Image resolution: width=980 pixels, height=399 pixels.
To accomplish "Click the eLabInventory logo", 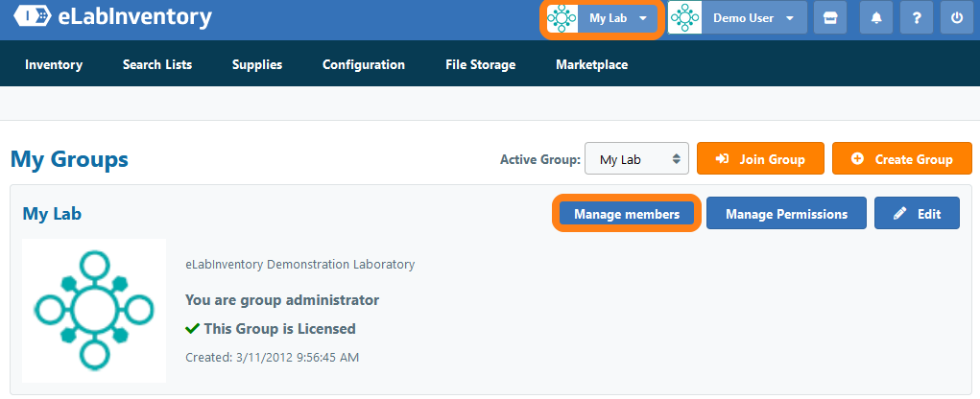I will click(112, 18).
